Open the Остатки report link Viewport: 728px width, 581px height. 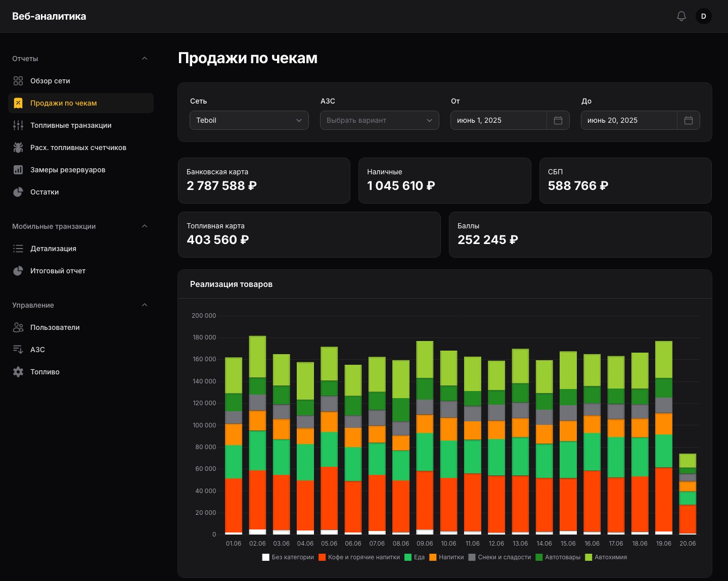(81, 192)
